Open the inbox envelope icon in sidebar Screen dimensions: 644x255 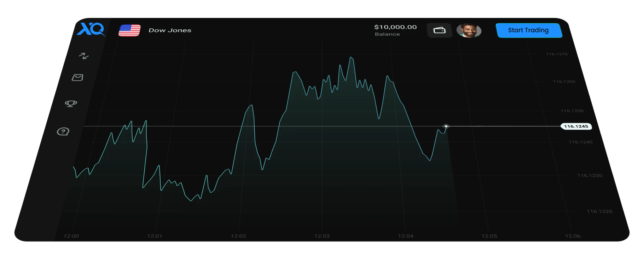pos(77,78)
